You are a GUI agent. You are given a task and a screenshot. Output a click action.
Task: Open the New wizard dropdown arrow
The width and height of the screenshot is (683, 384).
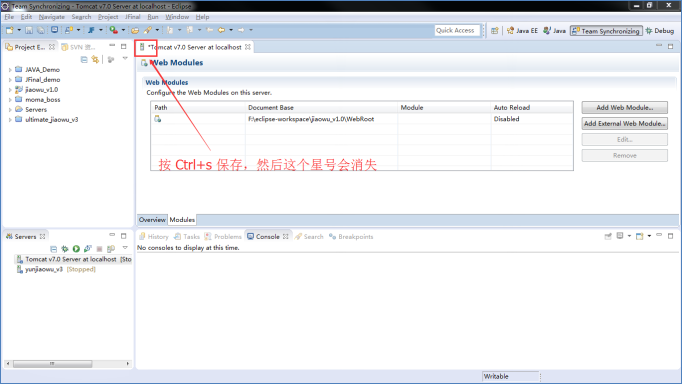click(19, 30)
